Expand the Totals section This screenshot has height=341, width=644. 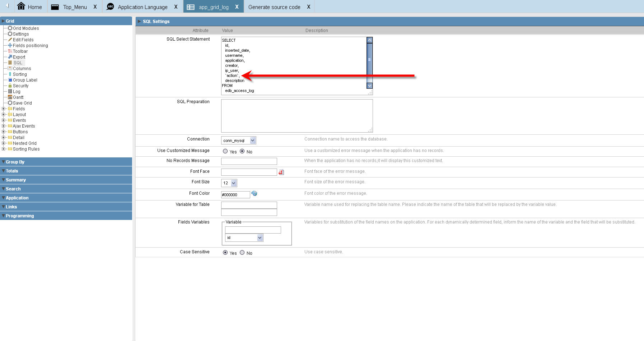(x=66, y=171)
